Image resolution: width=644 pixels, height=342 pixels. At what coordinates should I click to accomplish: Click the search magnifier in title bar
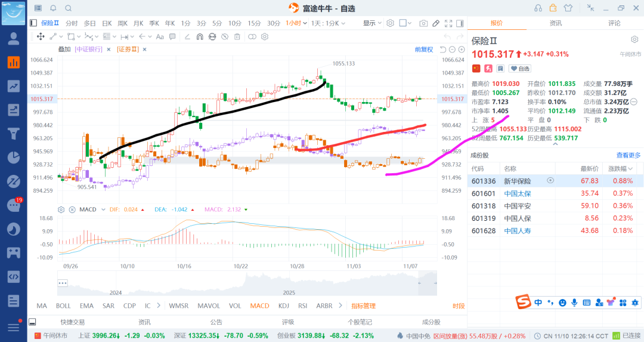pos(68,8)
